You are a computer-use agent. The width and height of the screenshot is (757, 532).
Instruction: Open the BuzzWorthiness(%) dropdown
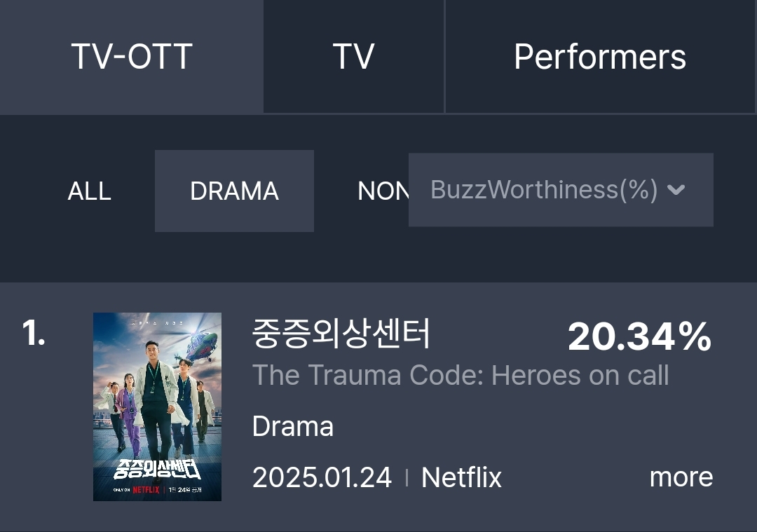544,190
